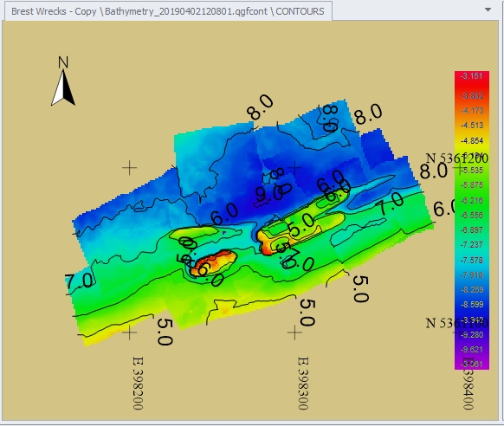Select the Brest Wrecks CONTOURS document tab

(x=168, y=11)
